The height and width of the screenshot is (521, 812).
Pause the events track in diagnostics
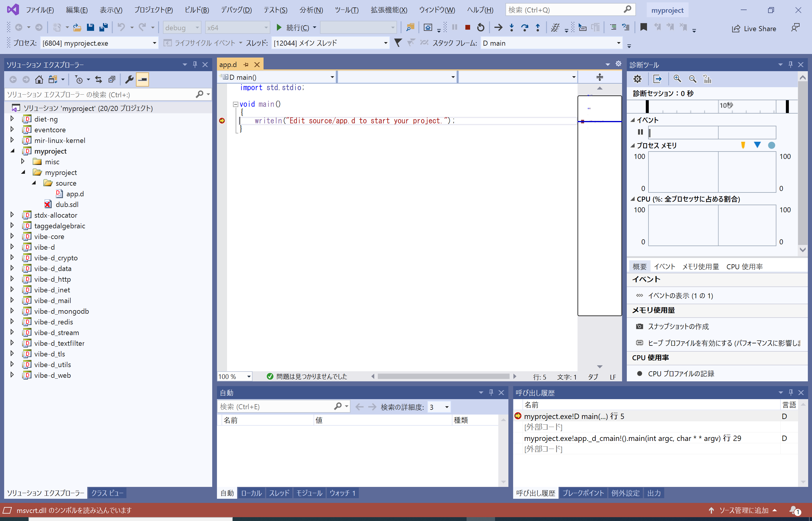pyautogui.click(x=640, y=132)
